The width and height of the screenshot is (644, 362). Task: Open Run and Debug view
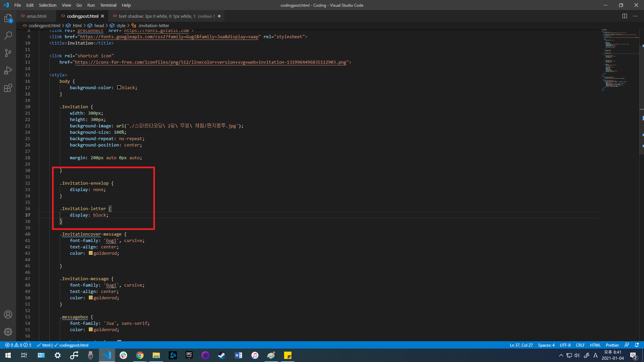tap(8, 70)
